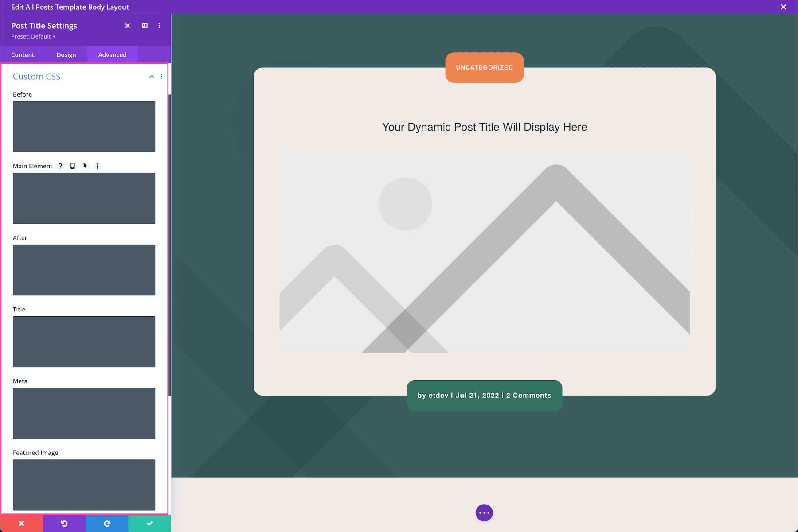Switch to the Content tab

click(x=23, y=55)
